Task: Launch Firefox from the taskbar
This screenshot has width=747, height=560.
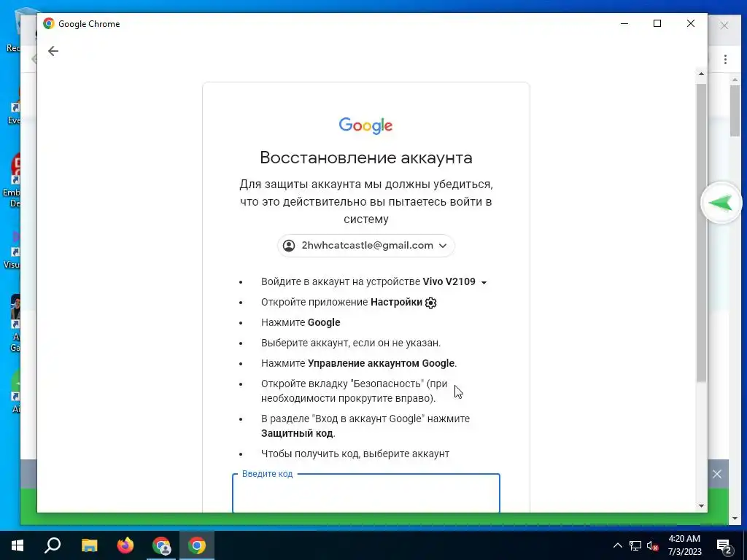Action: coord(125,545)
